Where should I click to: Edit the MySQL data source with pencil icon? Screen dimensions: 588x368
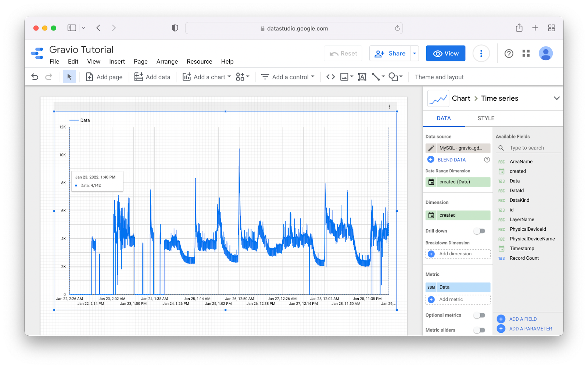click(x=431, y=148)
